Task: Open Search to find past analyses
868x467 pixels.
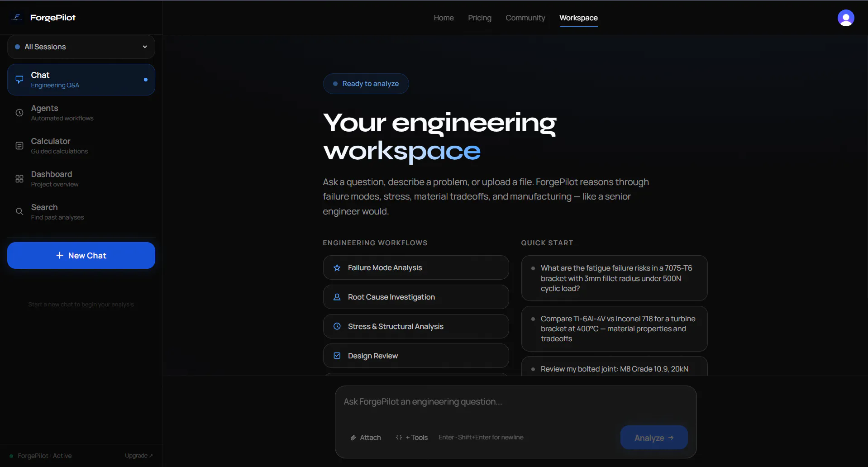Action: tap(81, 211)
